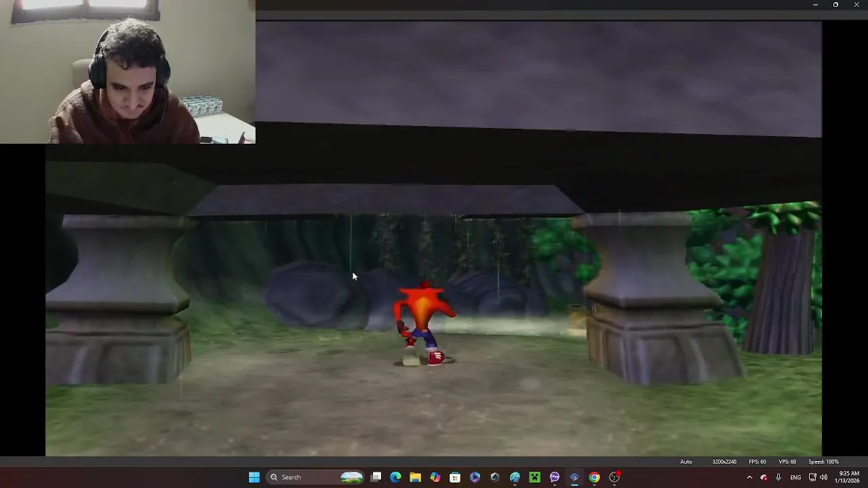Image resolution: width=868 pixels, height=488 pixels.
Task: Open the blue-purple hexagon taskbar app
Action: (x=475, y=477)
